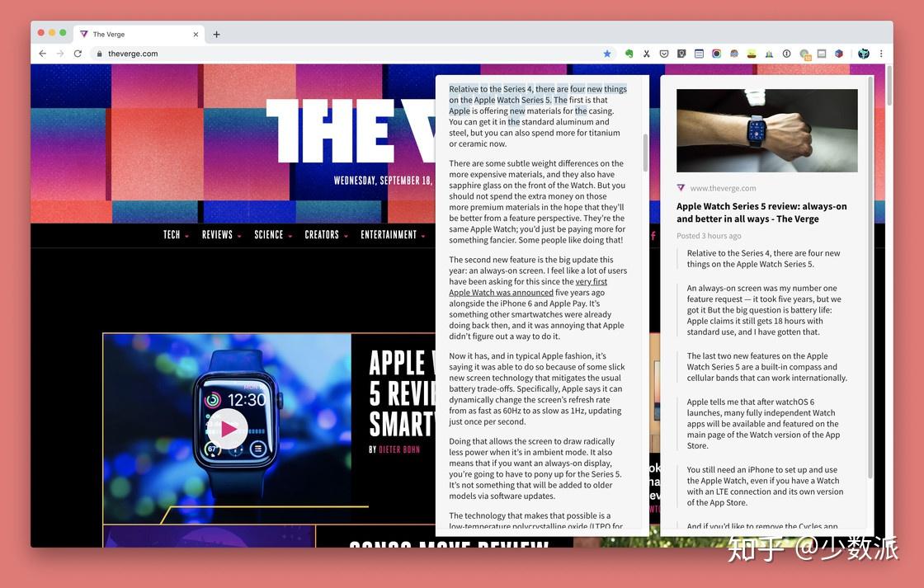This screenshot has width=924, height=588.
Task: Open a new tab with plus button
Action: tap(216, 34)
